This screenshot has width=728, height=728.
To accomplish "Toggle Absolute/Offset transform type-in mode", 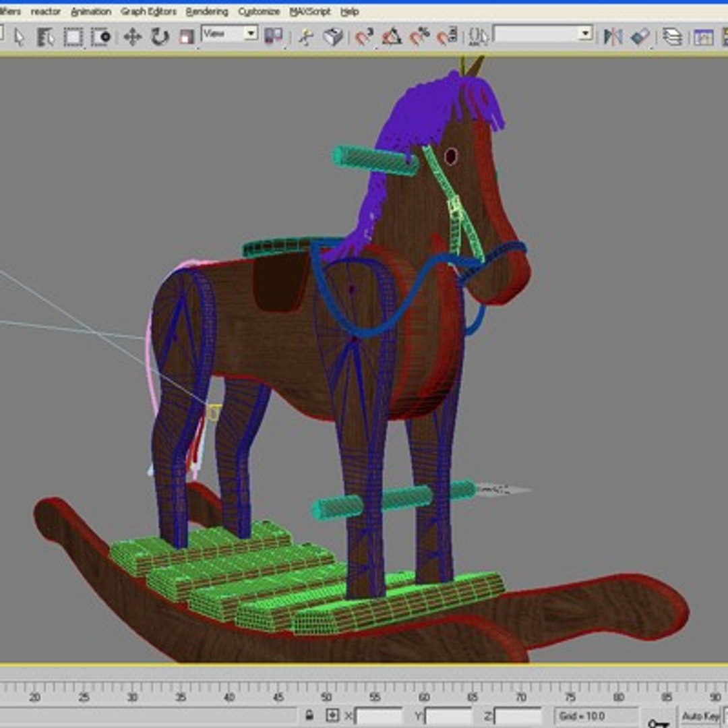I will (332, 715).
